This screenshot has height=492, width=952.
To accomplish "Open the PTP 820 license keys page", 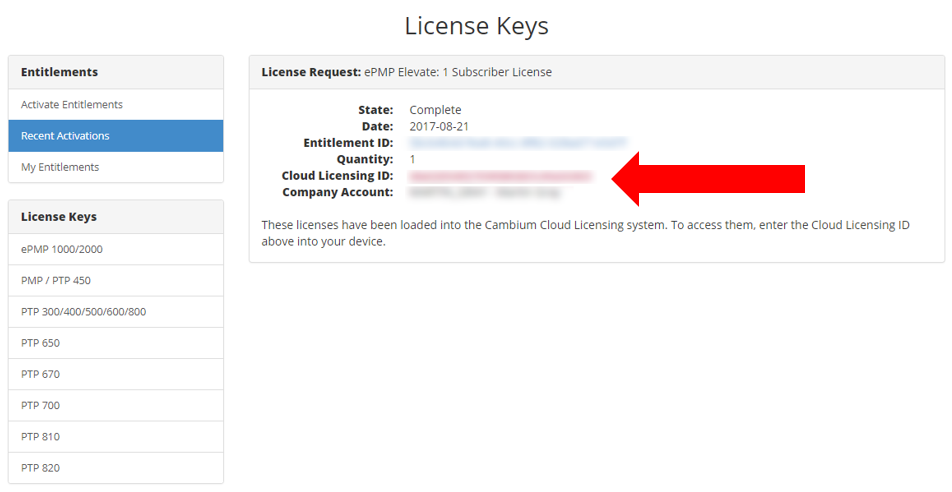I will coord(41,468).
